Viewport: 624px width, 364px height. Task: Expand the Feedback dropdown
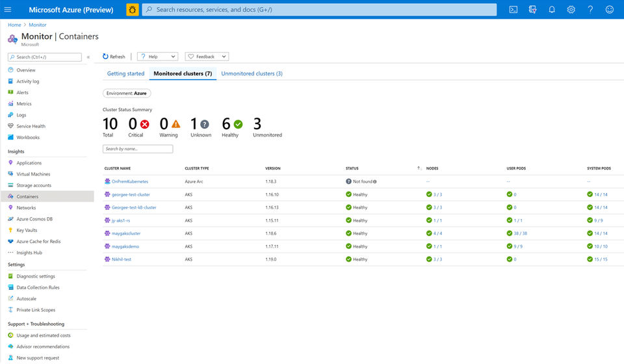click(206, 57)
